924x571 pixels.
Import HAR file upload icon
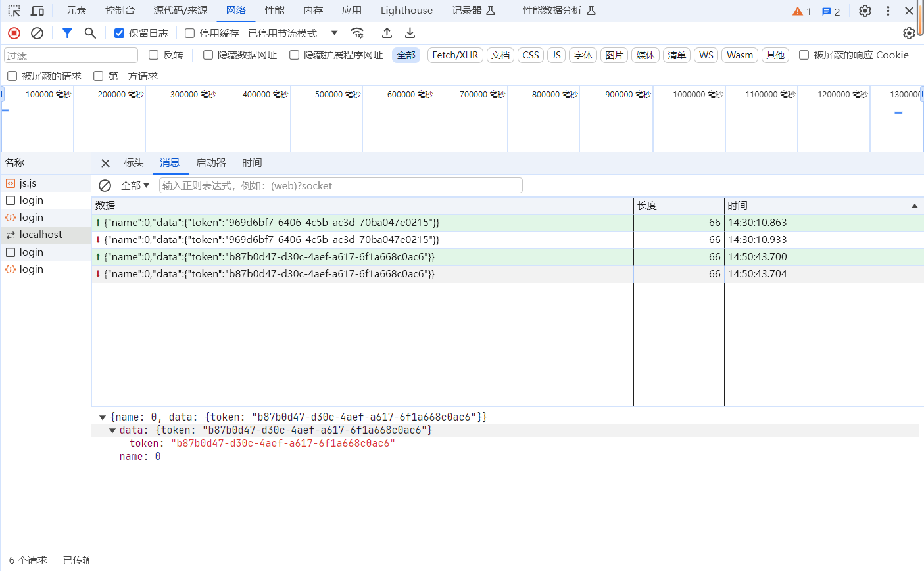(x=387, y=33)
